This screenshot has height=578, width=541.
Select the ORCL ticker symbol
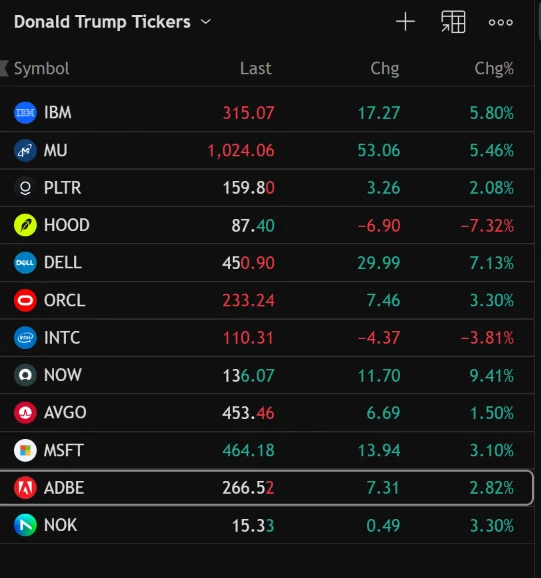tap(64, 300)
